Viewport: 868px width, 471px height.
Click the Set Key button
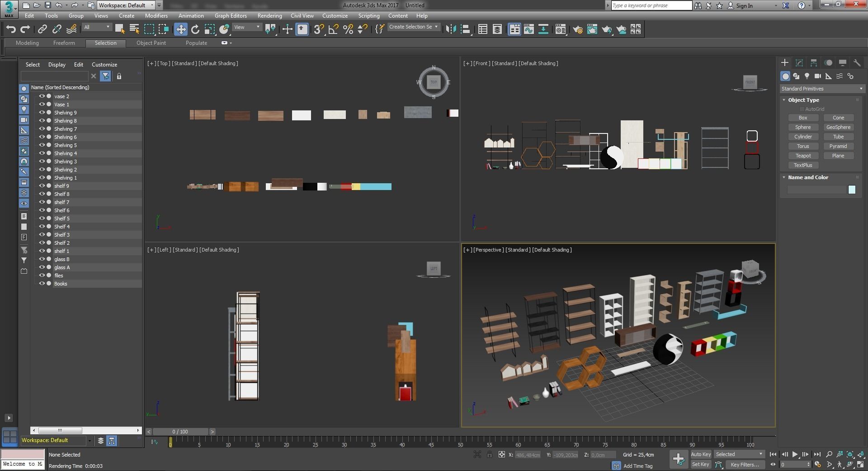(x=701, y=465)
